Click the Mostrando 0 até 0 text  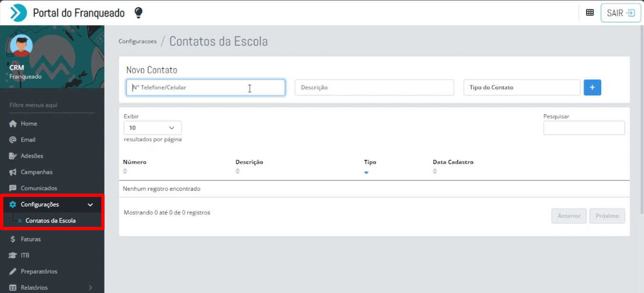pyautogui.click(x=167, y=213)
